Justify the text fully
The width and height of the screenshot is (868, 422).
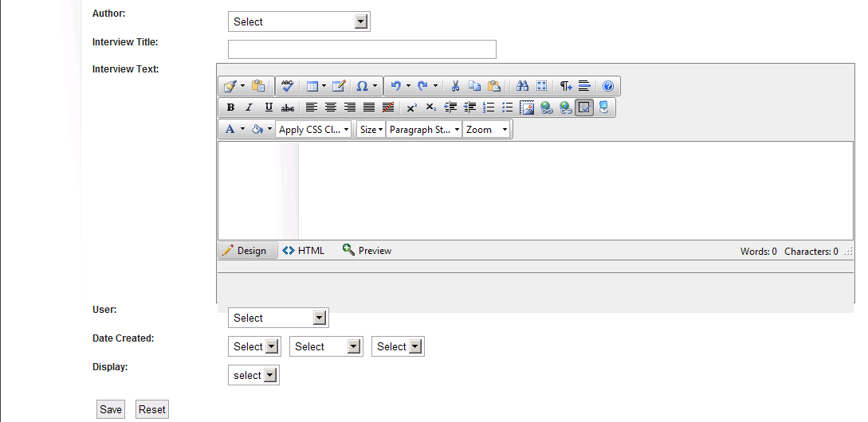pyautogui.click(x=369, y=107)
